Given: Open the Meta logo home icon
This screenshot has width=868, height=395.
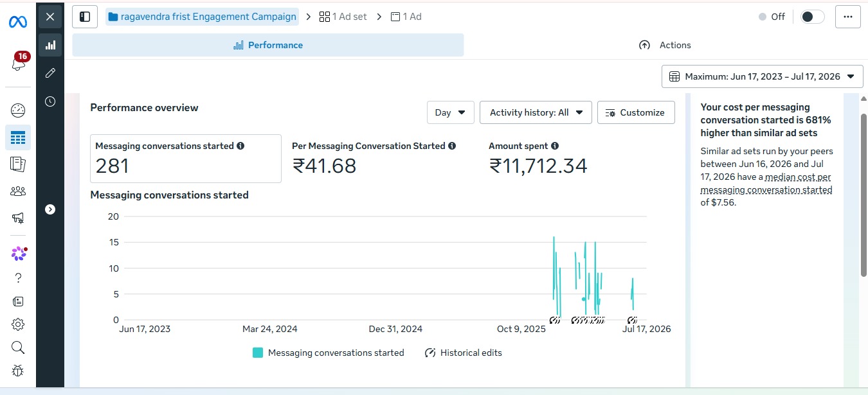Looking at the screenshot, I should pyautogui.click(x=17, y=22).
